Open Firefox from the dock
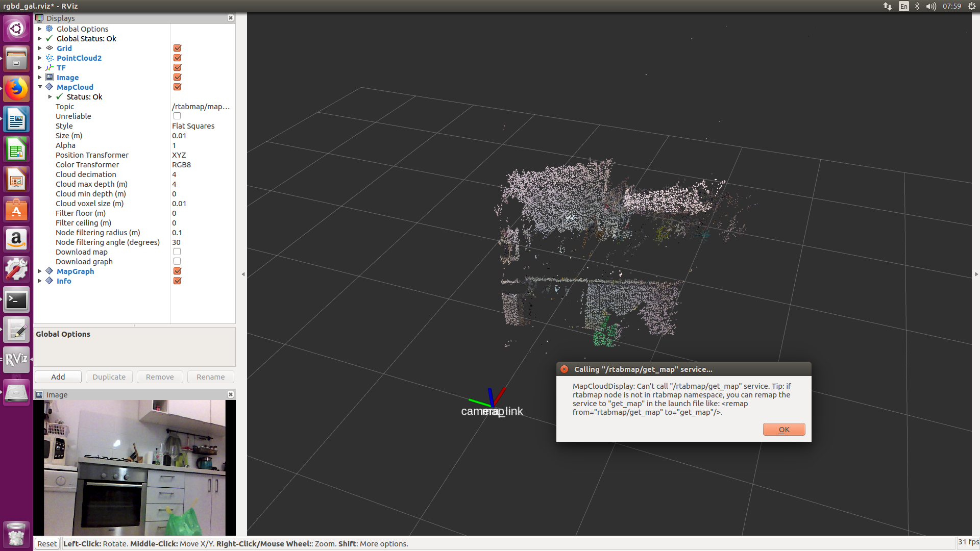 (x=16, y=89)
